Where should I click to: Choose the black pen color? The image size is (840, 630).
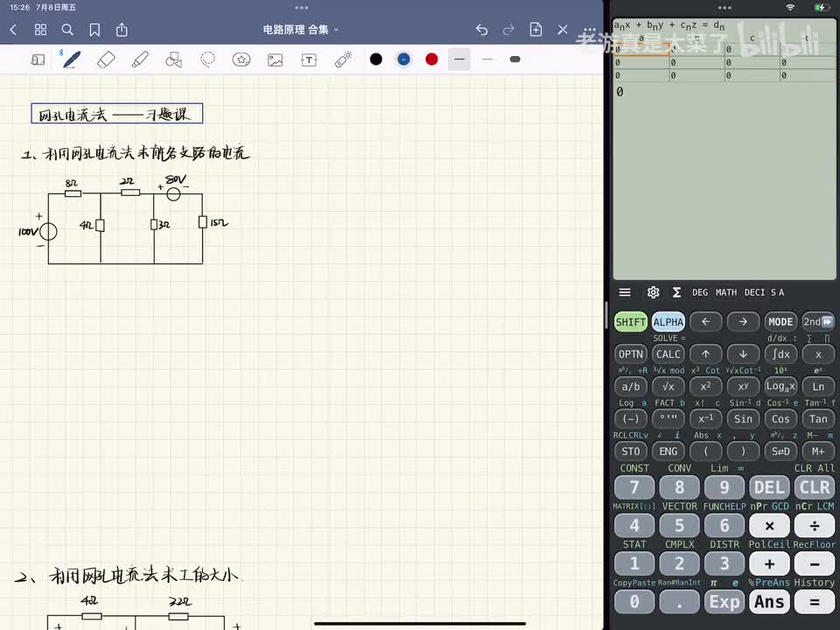click(376, 59)
